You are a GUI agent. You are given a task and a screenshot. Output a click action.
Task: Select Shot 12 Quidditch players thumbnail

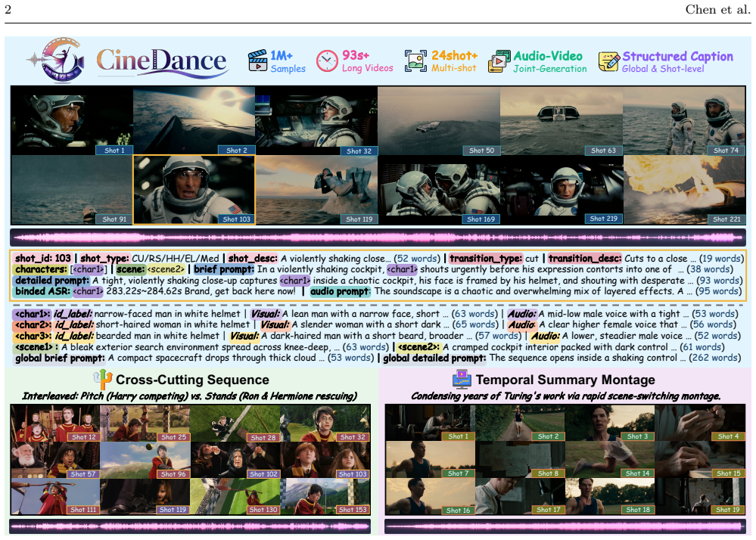(55, 423)
